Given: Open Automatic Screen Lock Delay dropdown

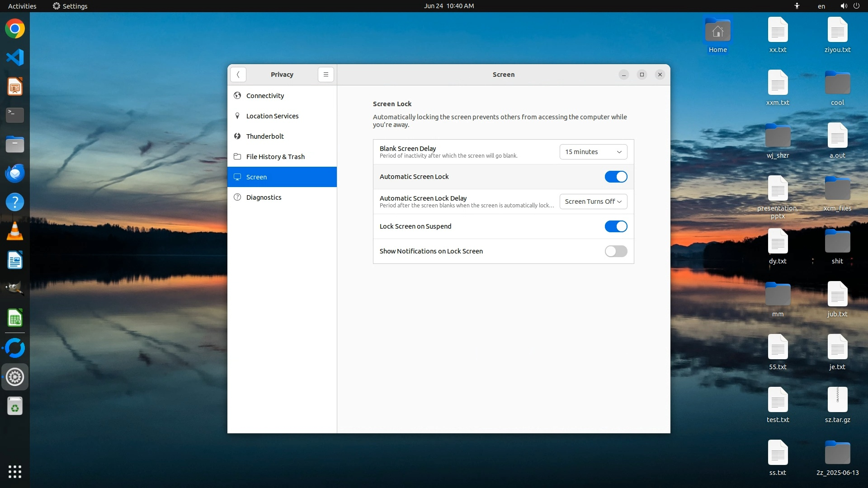Looking at the screenshot, I should 593,202.
